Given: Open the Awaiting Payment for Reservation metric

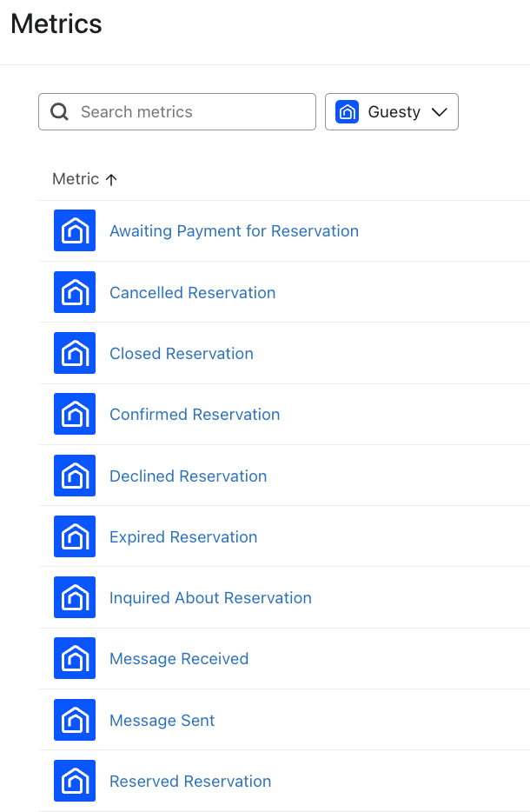Looking at the screenshot, I should (x=234, y=231).
